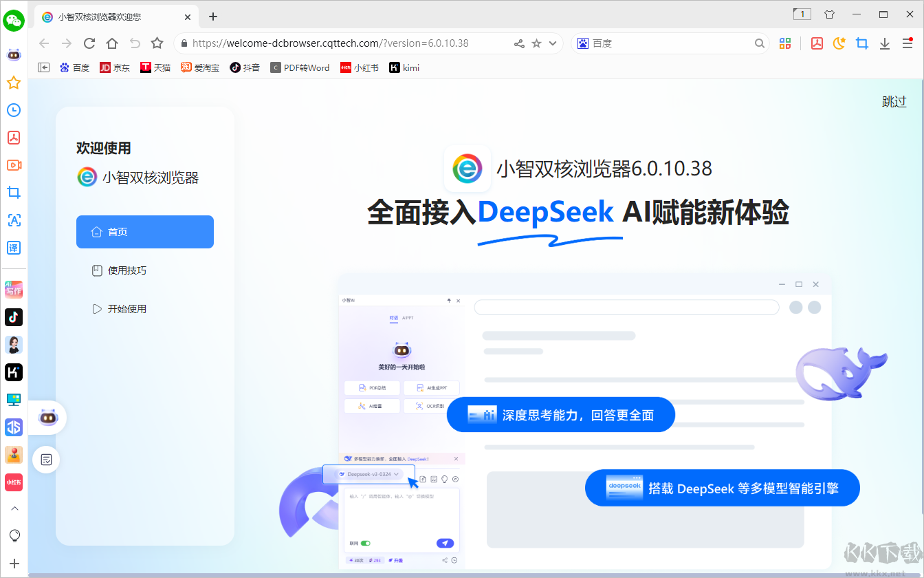Open the PDF tool in the top toolbar
Viewport: 924px width, 578px height.
[817, 43]
